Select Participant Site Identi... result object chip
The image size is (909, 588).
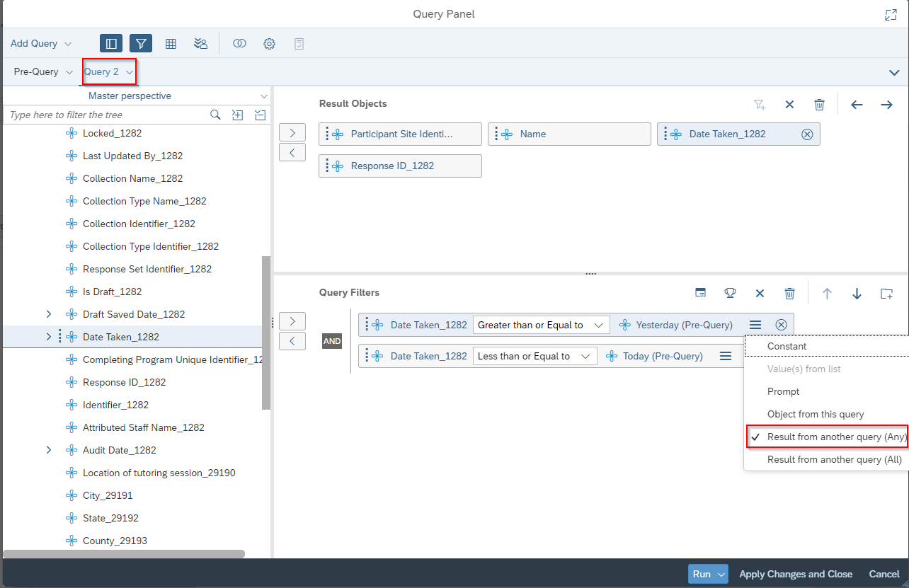(400, 134)
